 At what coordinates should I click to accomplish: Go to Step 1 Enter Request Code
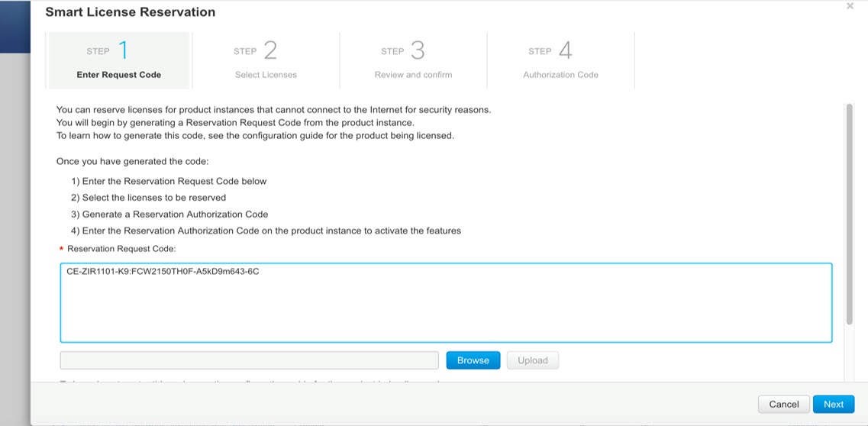coord(118,60)
